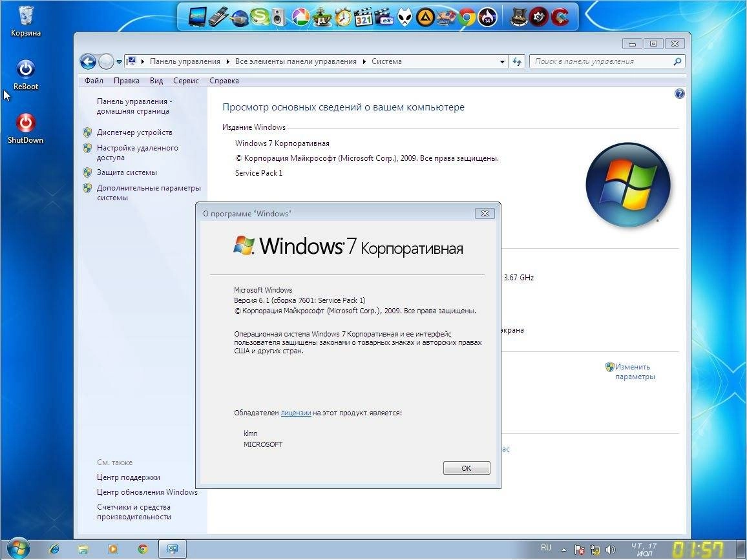This screenshot has width=747, height=560.
Task: Go to 'Панель управления - домашняя страница'
Action: 134,106
